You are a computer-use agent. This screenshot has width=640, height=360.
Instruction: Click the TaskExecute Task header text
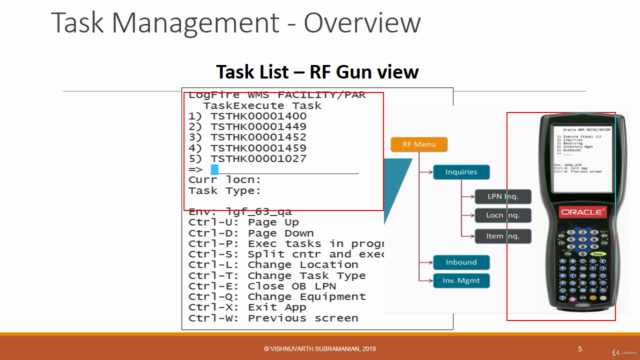point(262,106)
